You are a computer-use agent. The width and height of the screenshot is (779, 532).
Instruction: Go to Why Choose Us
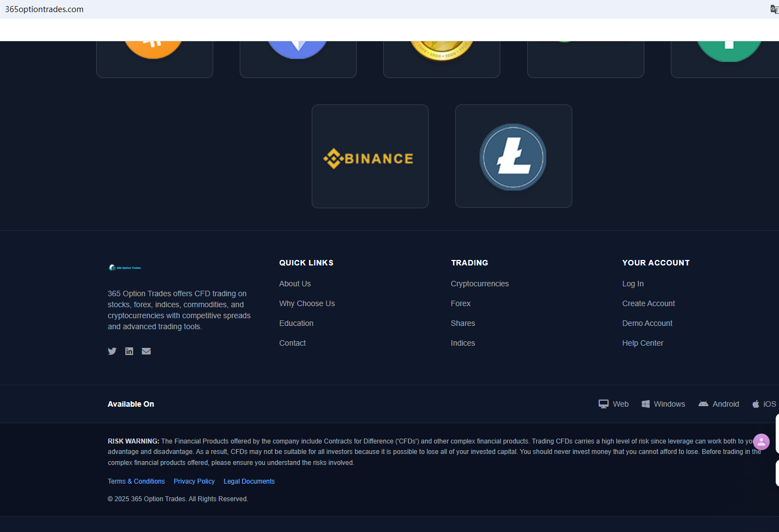307,303
